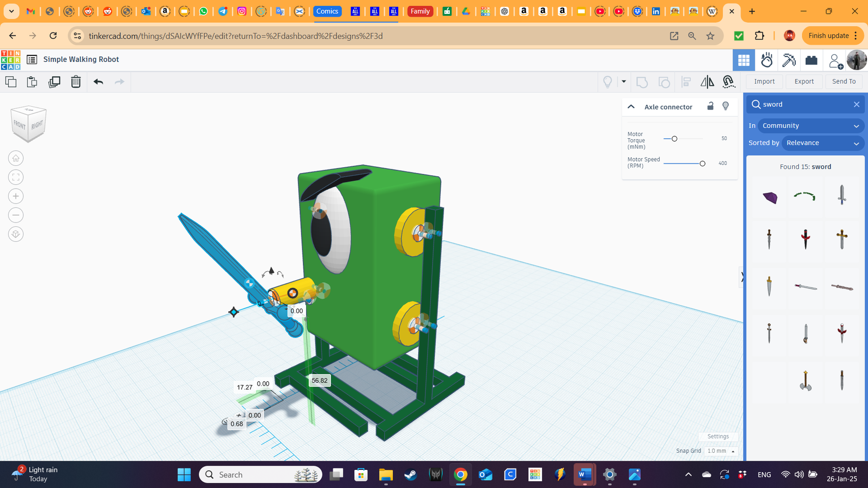This screenshot has width=868, height=488.
Task: Click the Tinkercad logo
Action: (x=10, y=60)
